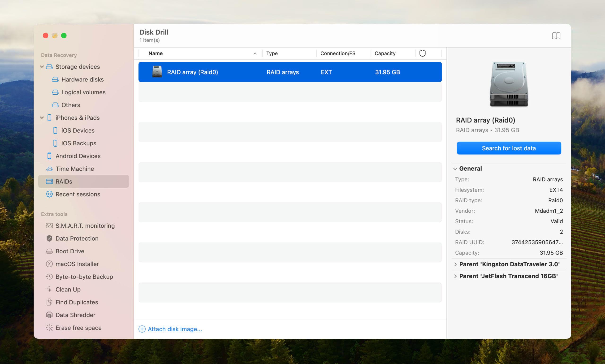Open the Data Shredder tool
This screenshot has height=364, width=605.
[x=75, y=315]
